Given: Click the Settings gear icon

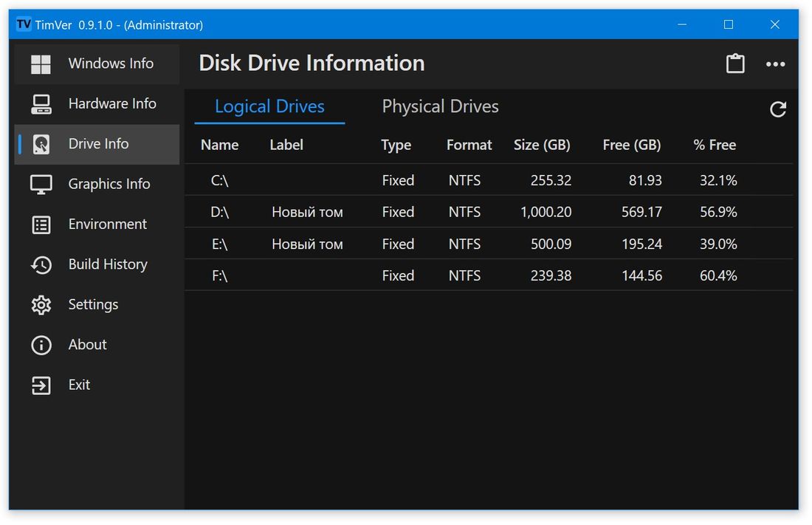Looking at the screenshot, I should coord(41,305).
